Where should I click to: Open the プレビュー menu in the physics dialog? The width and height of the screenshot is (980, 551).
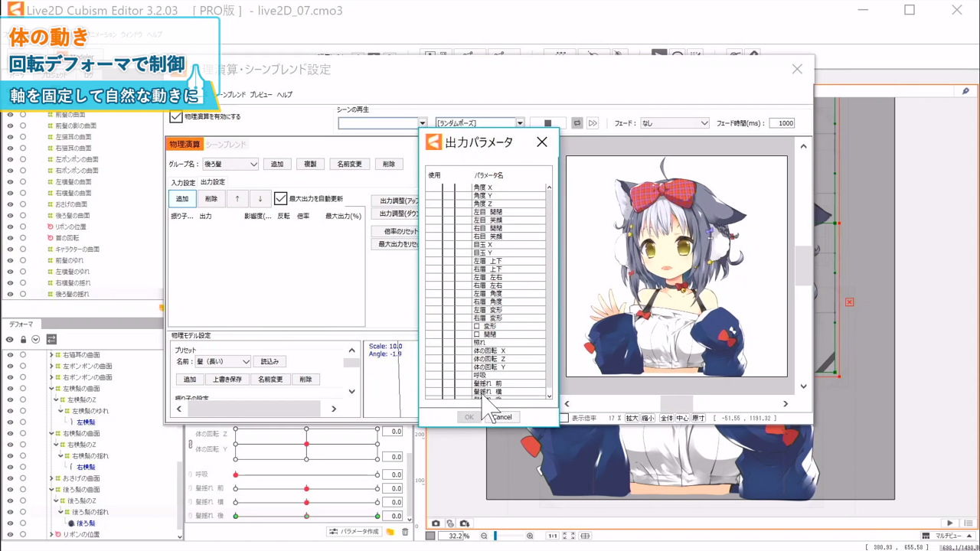click(261, 95)
